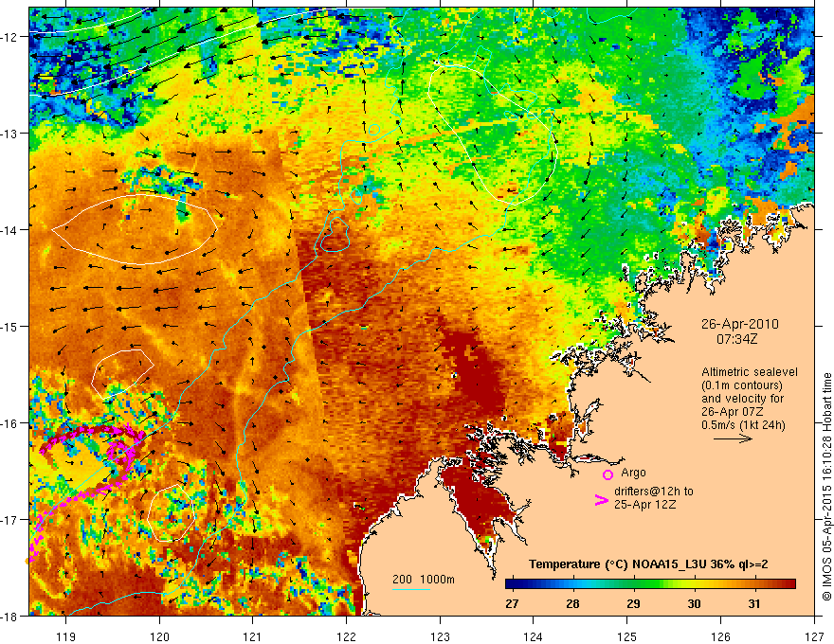Click the cyan bathymetry legend line
Viewport: 834px width, 644px height.
(x=411, y=589)
